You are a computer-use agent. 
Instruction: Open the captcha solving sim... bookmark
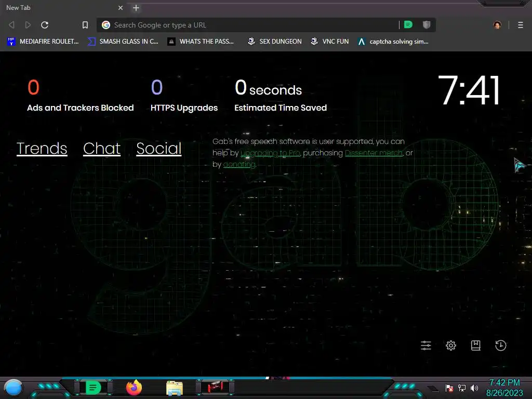[393, 42]
